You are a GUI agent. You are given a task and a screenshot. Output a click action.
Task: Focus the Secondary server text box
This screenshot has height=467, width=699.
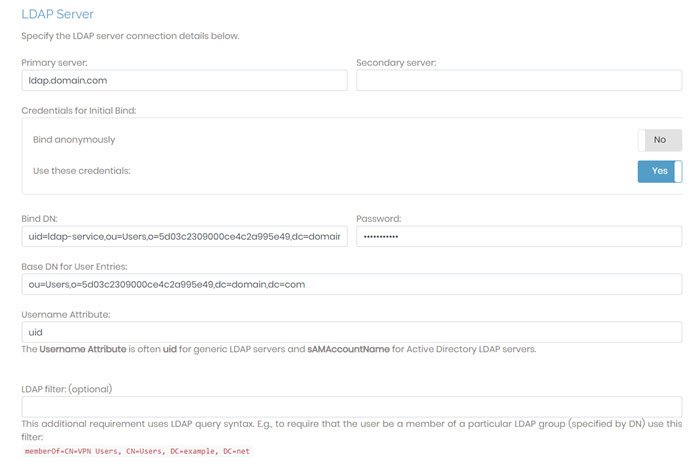click(519, 80)
